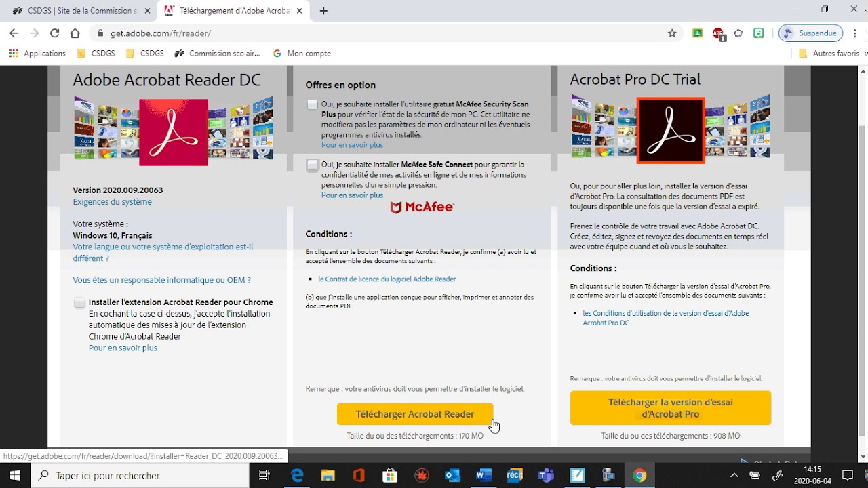Open the camera recorder app in taskbar
The height and width of the screenshot is (488, 868).
pyautogui.click(x=608, y=476)
